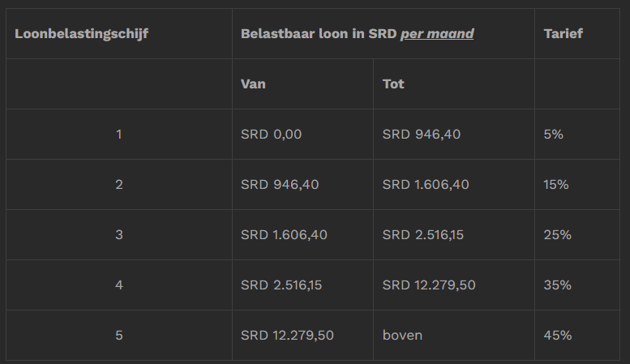This screenshot has height=364, width=630.
Task: Click bracket number 4 cell
Action: pos(119,285)
